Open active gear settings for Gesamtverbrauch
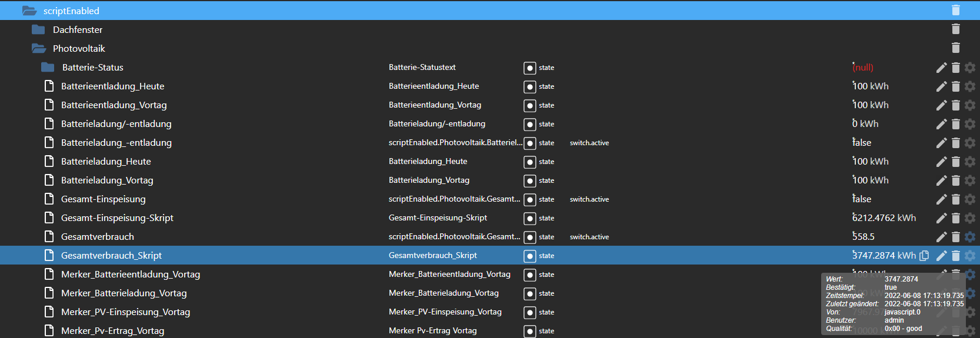The image size is (980, 338). tap(970, 237)
